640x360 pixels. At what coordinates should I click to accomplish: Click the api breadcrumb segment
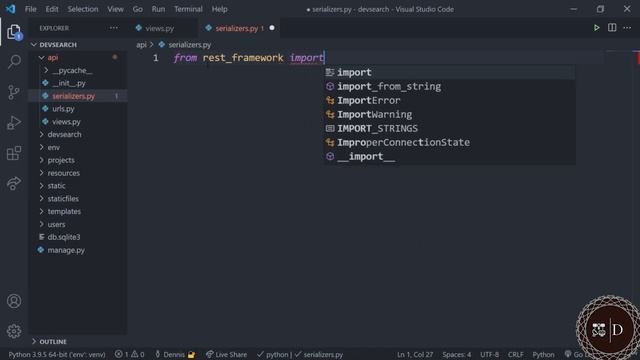(141, 44)
